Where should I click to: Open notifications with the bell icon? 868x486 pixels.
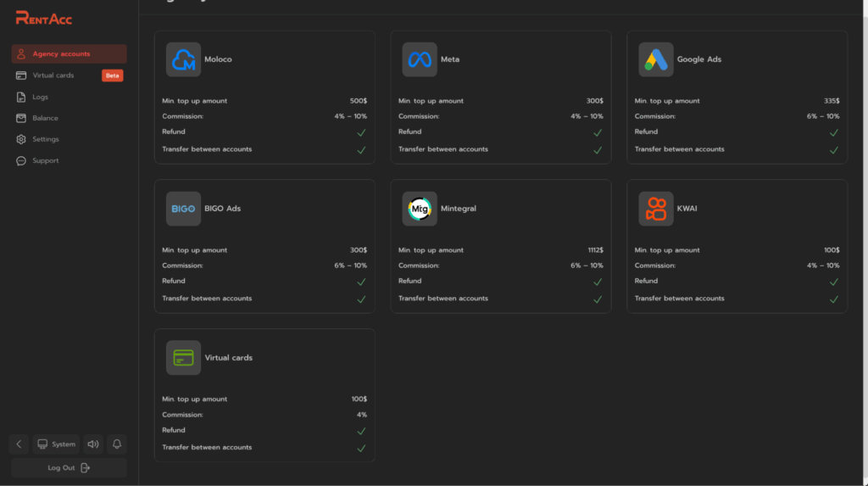(x=117, y=444)
